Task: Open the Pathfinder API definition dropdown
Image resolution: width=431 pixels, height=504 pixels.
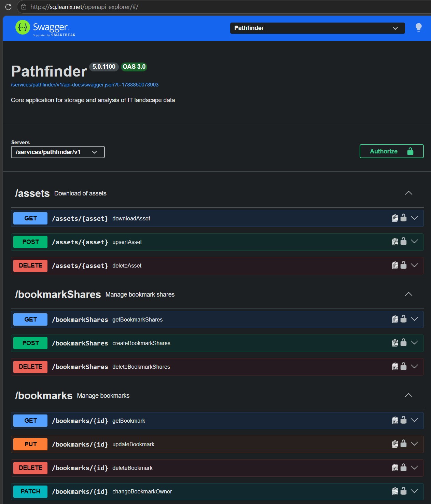Action: pos(317,28)
